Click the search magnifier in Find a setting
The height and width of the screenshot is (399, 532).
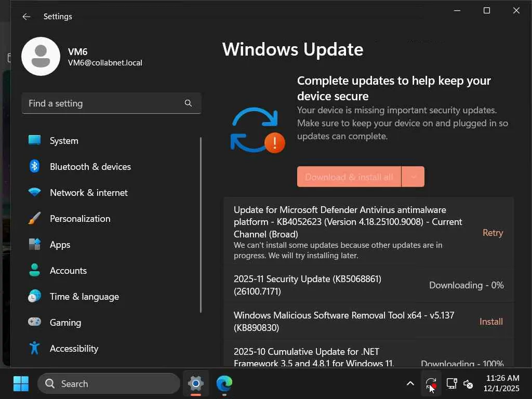coord(188,103)
